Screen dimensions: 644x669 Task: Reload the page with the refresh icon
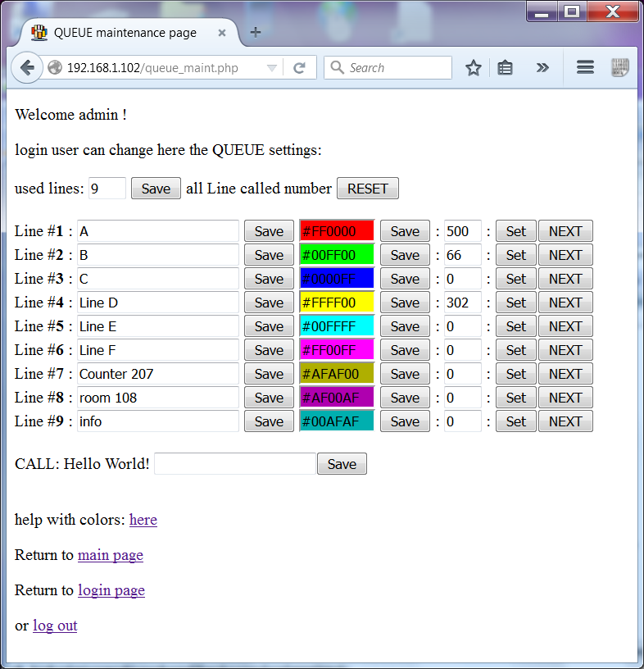pos(300,68)
